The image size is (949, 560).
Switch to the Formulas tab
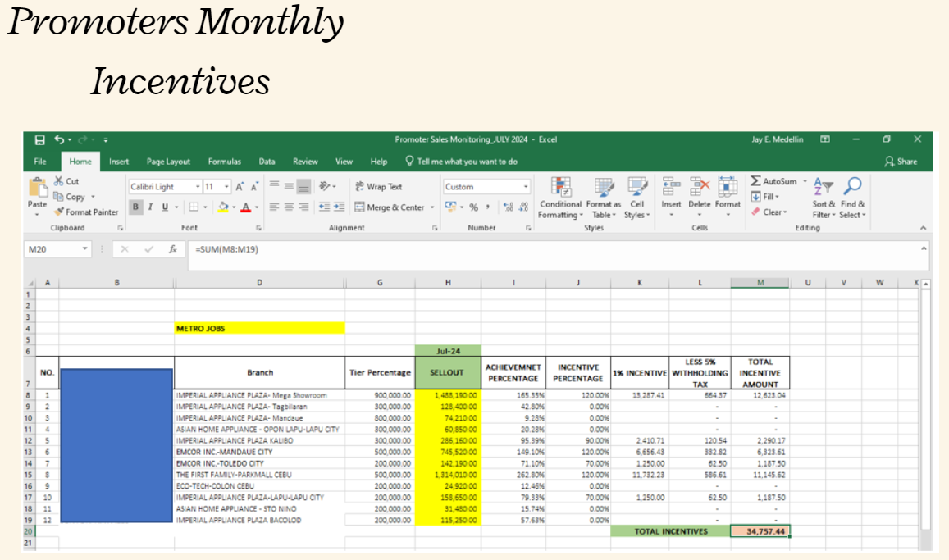225,162
